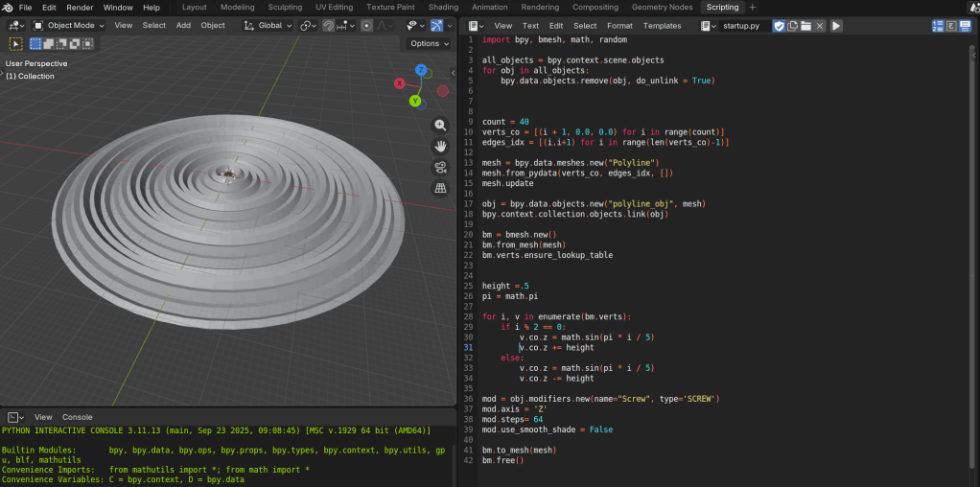Open the text file folder icon

(x=805, y=26)
